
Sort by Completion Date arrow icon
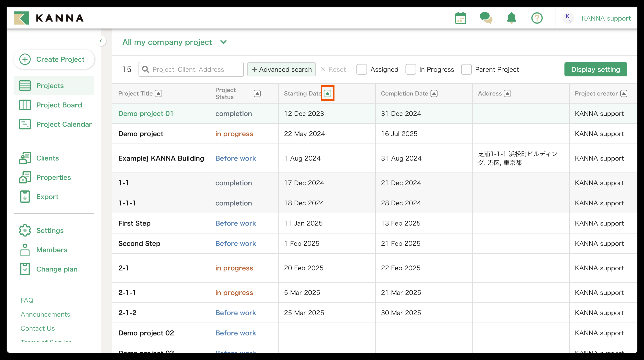pyautogui.click(x=434, y=93)
